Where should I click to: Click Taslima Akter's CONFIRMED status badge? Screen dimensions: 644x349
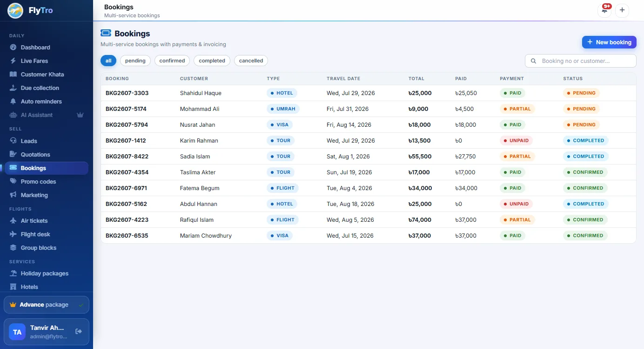point(585,172)
